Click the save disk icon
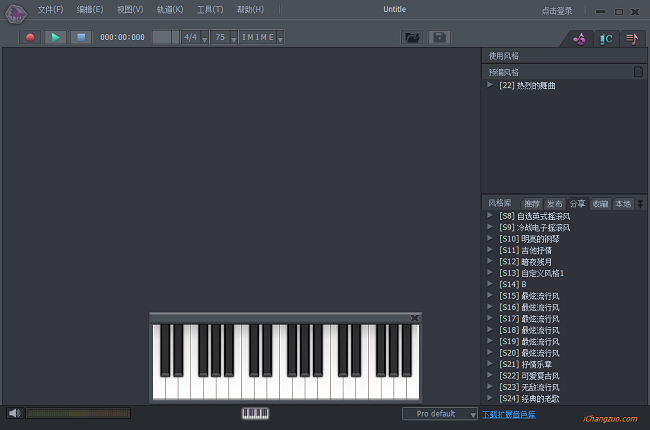Screen dimensions: 650x430 point(438,37)
